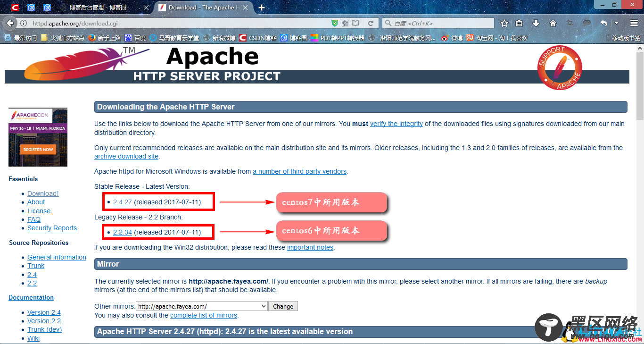
Task: Click the green security shield icon
Action: (x=335, y=23)
